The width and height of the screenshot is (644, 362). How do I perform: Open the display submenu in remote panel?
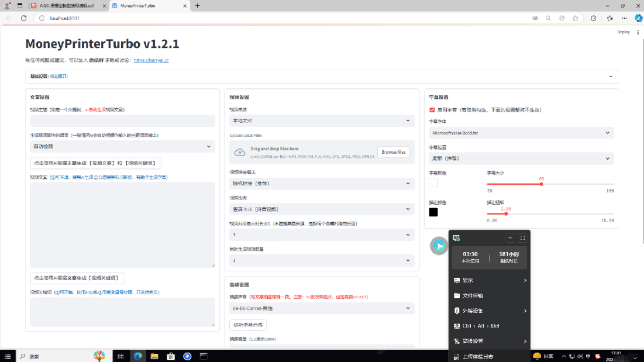click(490, 280)
